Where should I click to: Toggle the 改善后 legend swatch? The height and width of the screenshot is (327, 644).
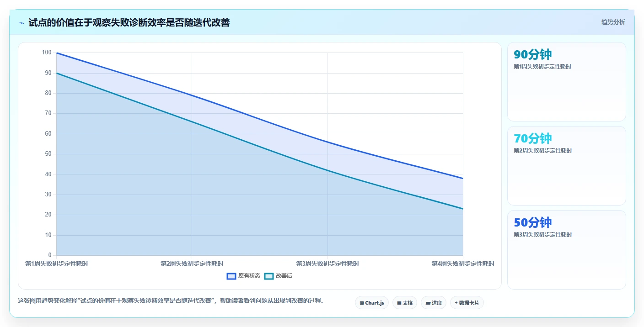click(x=269, y=276)
